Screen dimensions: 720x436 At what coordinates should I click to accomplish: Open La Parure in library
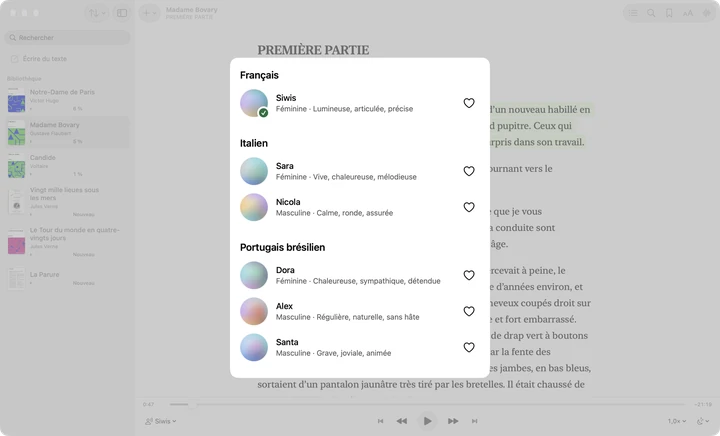pos(68,279)
